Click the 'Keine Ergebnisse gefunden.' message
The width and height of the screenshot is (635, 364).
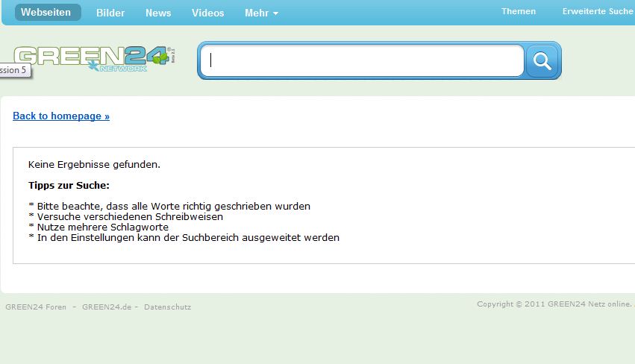[94, 164]
